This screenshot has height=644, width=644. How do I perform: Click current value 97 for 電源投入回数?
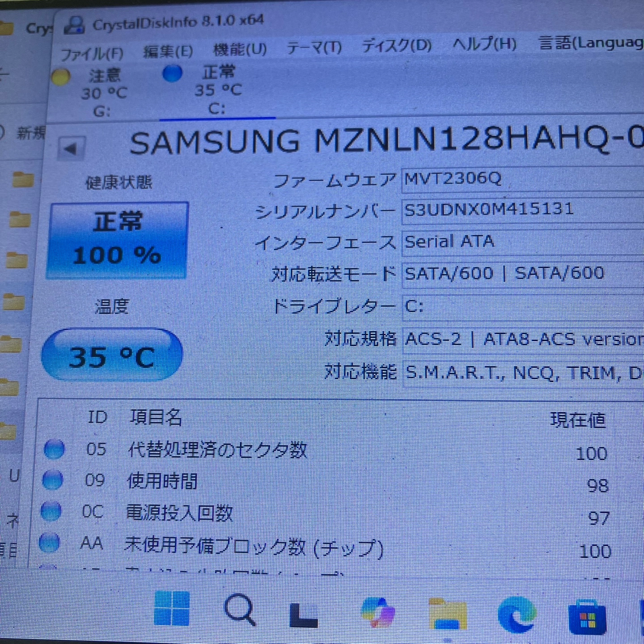(x=599, y=518)
